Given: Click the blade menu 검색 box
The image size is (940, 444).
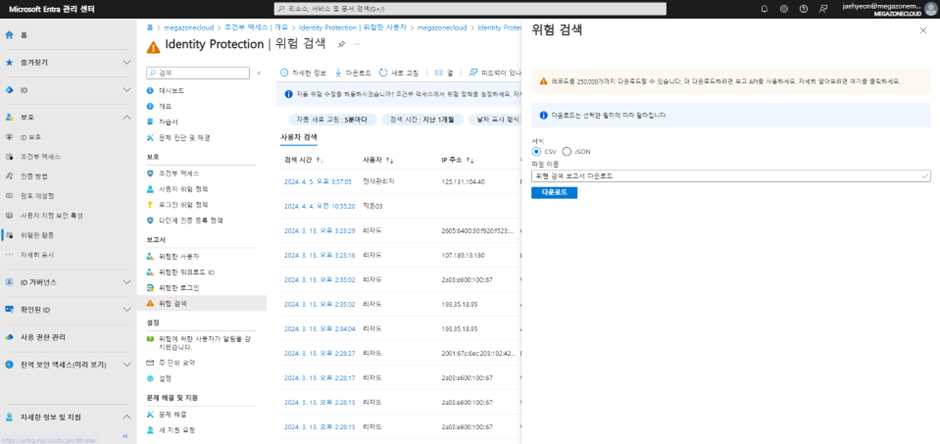Looking at the screenshot, I should [198, 73].
